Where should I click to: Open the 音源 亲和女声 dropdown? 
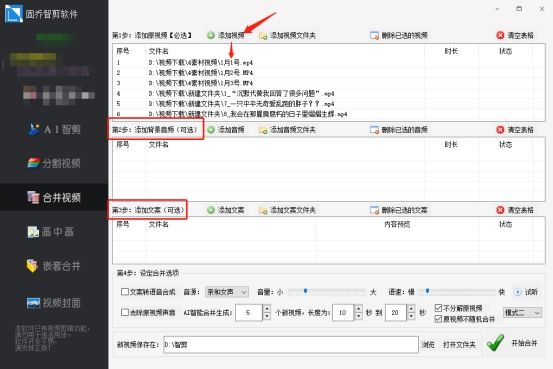click(x=227, y=292)
